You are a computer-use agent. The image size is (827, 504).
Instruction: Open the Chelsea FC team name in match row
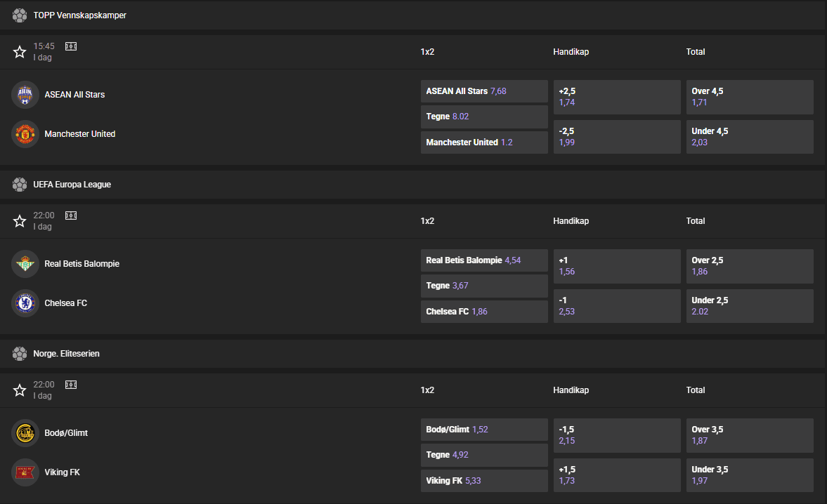(65, 303)
